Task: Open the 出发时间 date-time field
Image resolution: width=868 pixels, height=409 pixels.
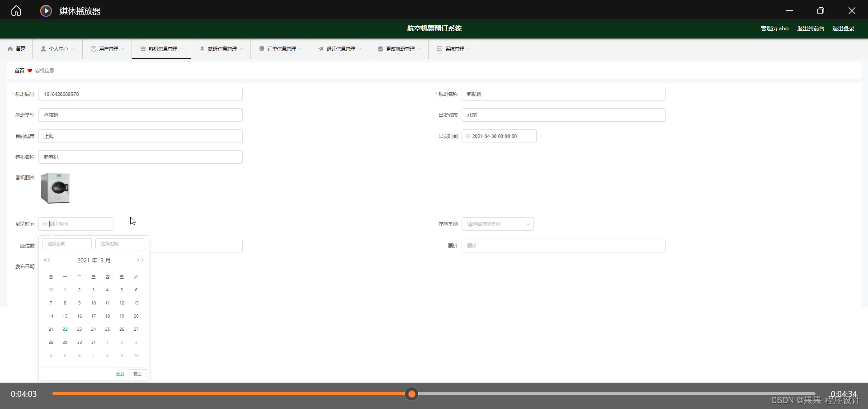Action: coord(499,136)
